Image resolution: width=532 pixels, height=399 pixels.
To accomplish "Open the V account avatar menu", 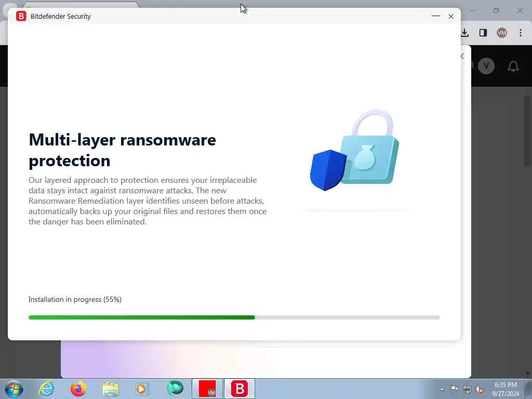I will pyautogui.click(x=486, y=66).
